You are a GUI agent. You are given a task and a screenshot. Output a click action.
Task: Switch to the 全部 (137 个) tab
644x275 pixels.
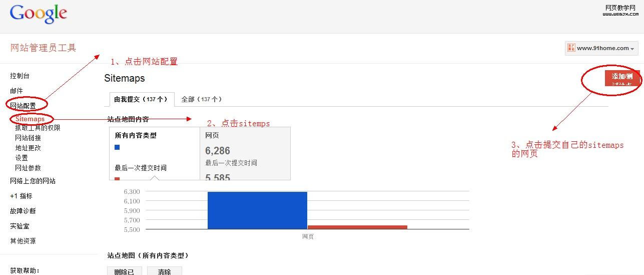click(201, 99)
